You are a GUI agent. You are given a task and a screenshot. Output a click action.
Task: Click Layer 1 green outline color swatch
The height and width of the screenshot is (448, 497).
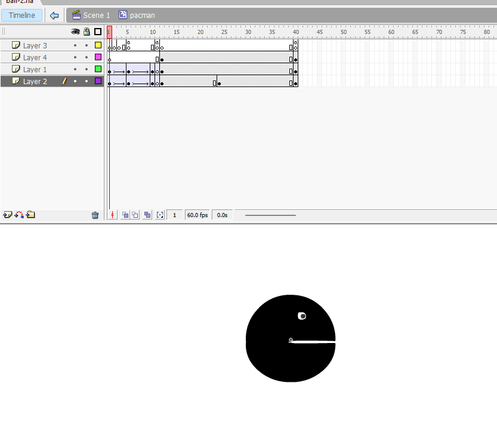98,69
